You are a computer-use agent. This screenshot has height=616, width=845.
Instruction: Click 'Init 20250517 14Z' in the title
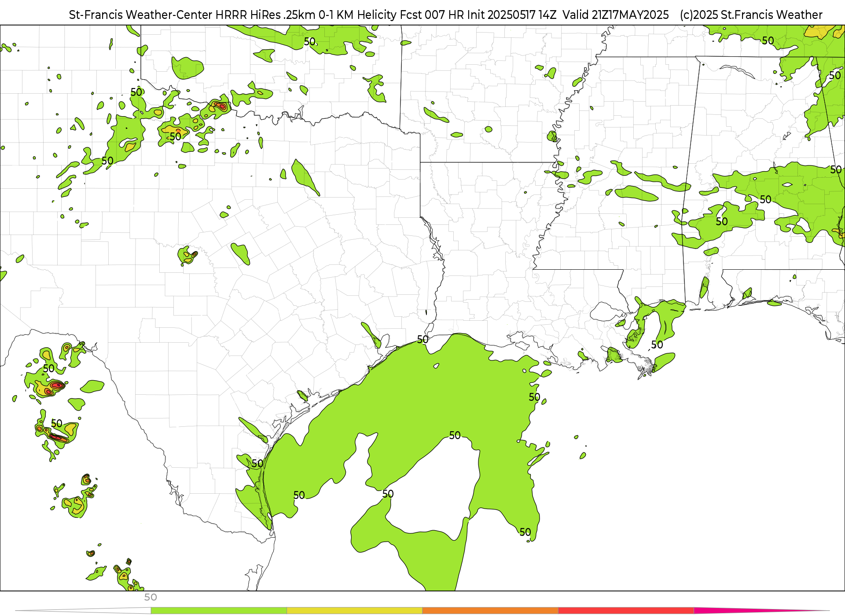click(512, 15)
